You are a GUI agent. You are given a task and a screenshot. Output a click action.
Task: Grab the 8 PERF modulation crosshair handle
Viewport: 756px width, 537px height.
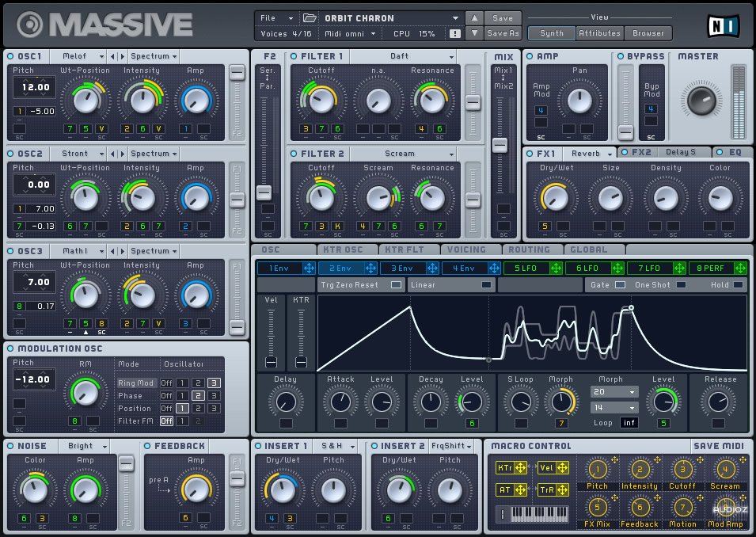tap(740, 268)
